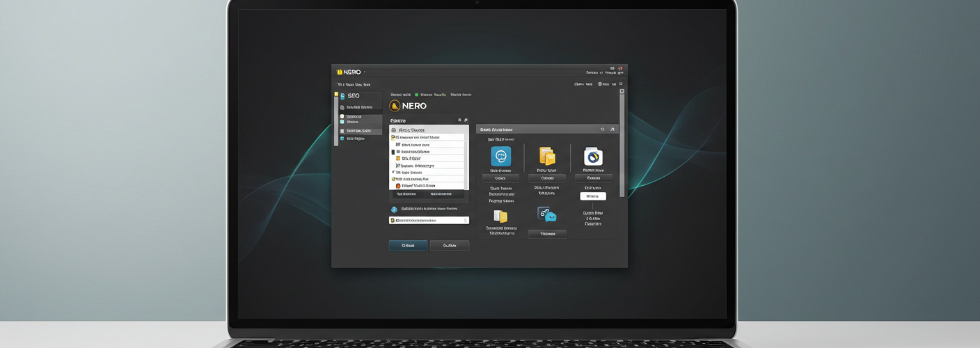
Task: Click the white input field with the yellow icon
Action: (429, 220)
